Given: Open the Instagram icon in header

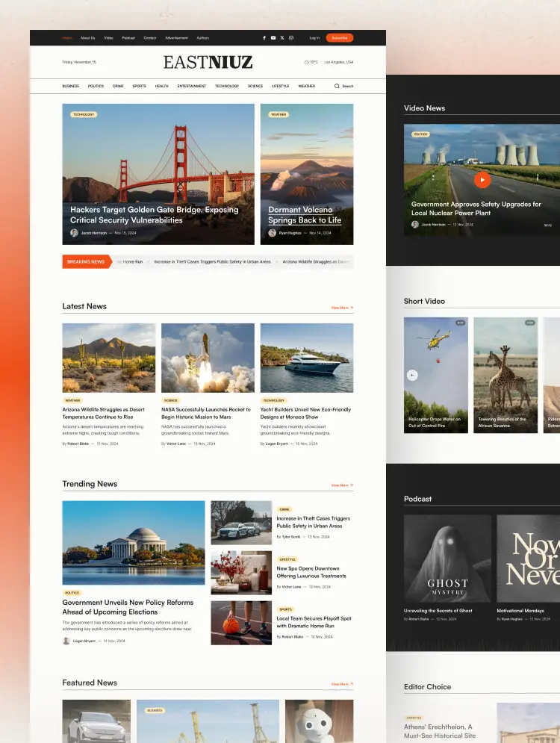Looking at the screenshot, I should pyautogui.click(x=291, y=37).
